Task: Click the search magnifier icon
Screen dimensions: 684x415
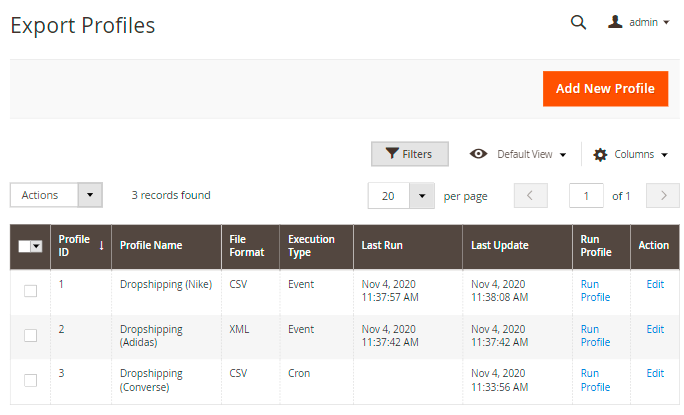Action: click(578, 23)
